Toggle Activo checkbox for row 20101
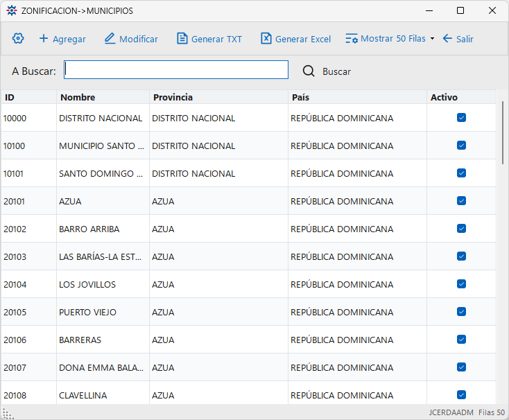Screen dimensions: 509x420 461,201
